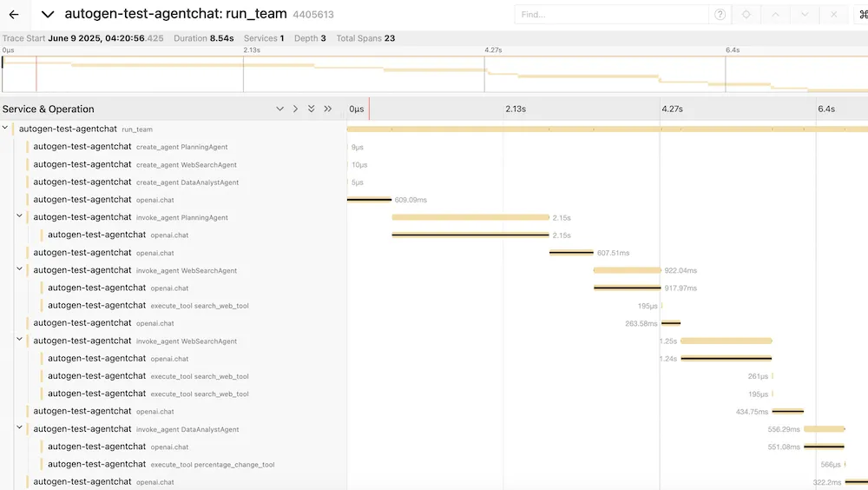The height and width of the screenshot is (490, 868).
Task: Click the 261µs duration label
Action: point(758,376)
